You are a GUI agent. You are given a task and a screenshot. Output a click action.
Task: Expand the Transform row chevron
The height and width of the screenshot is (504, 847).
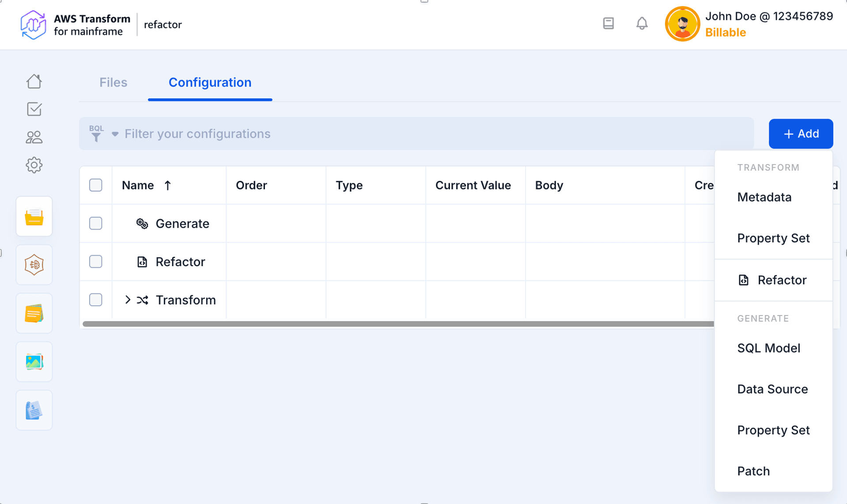tap(128, 300)
